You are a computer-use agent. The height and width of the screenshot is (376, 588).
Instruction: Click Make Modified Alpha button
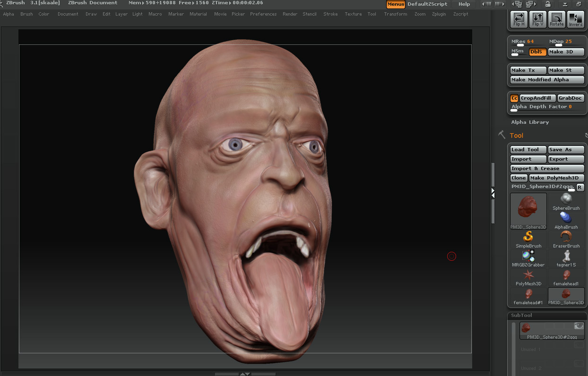tap(547, 80)
